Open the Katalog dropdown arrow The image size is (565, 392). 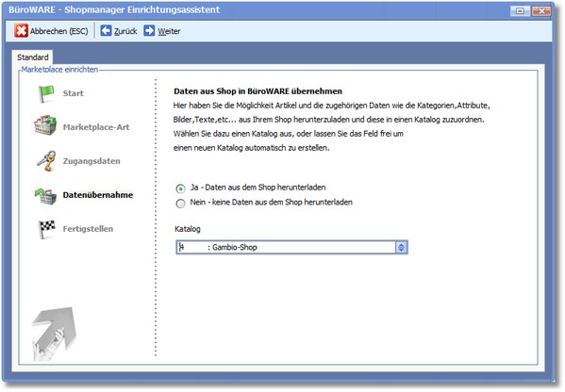[401, 247]
